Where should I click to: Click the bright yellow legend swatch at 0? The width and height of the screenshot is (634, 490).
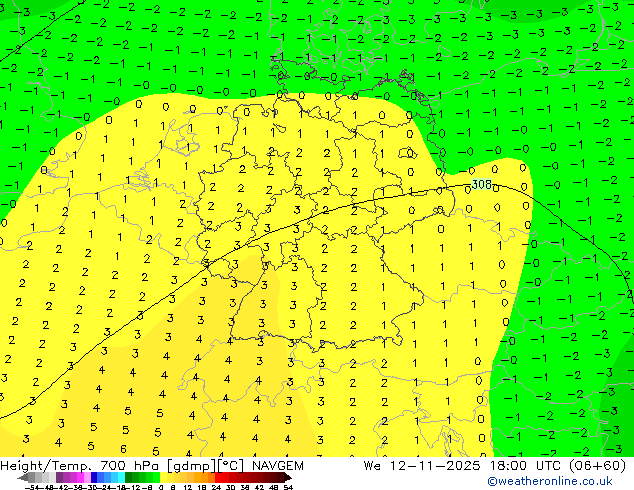(163, 477)
